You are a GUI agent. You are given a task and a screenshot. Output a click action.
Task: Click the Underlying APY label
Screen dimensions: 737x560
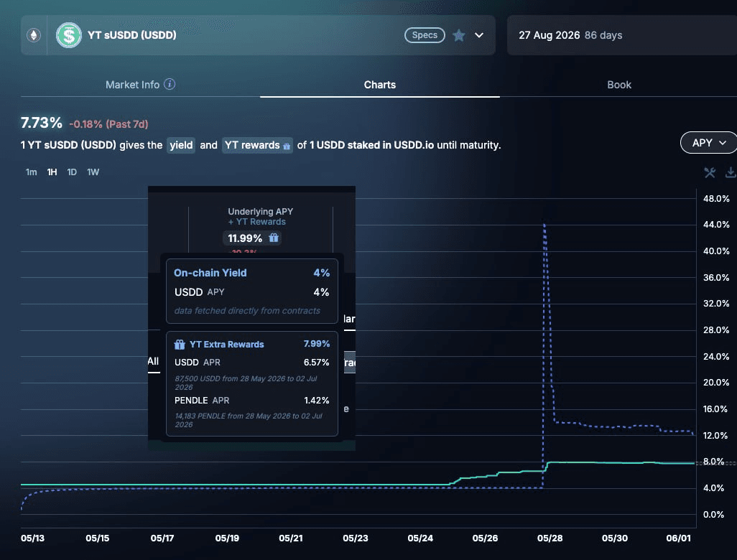[x=261, y=211]
